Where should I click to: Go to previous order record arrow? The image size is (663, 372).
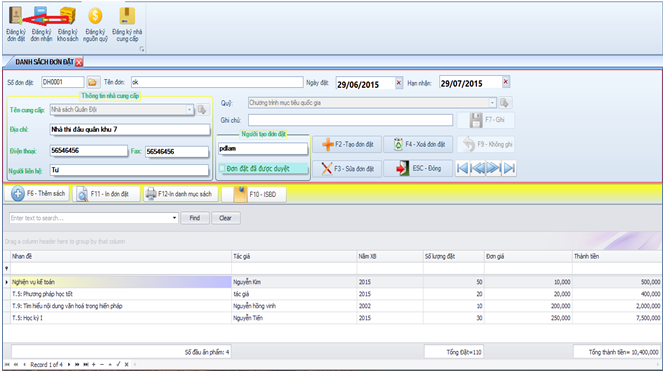click(478, 168)
